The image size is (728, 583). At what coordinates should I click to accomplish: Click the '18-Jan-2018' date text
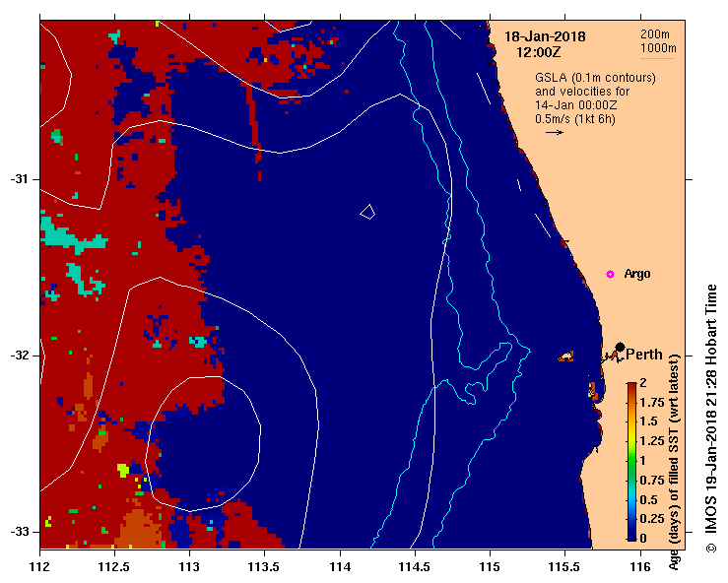545,36
